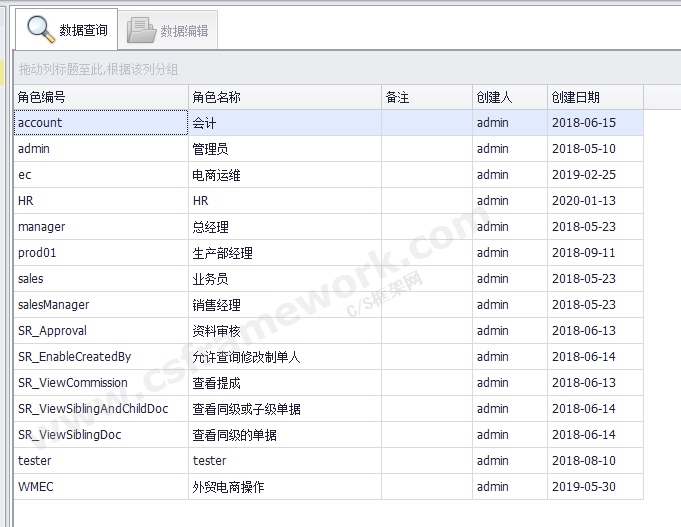Select the 查看同级或子级单据 cell
Screen dimensions: 681x527
pyautogui.click(x=285, y=409)
